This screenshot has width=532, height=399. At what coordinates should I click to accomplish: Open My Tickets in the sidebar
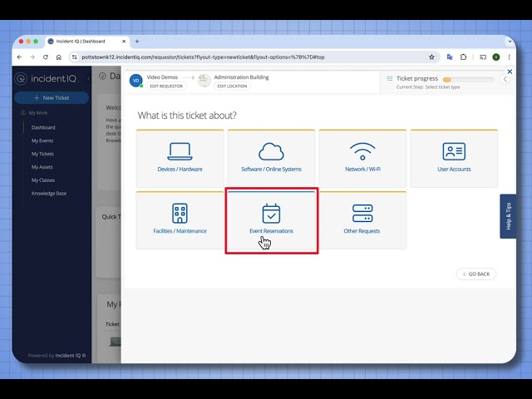tap(42, 154)
